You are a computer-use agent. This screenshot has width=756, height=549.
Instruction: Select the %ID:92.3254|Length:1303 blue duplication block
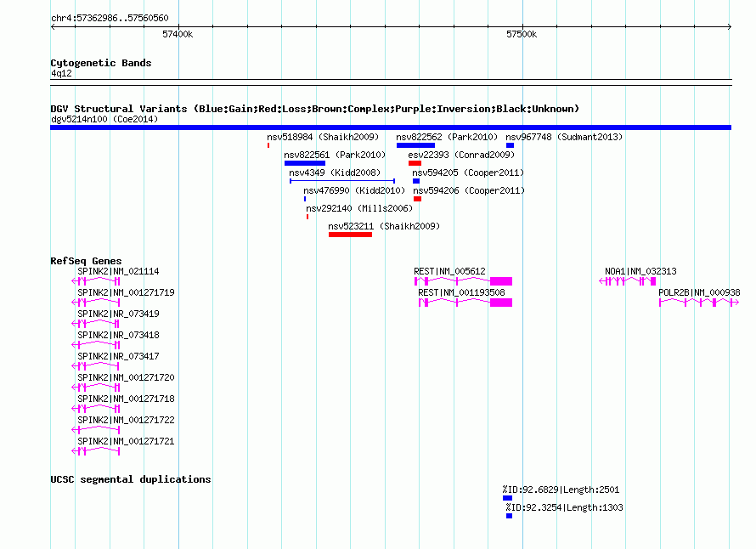[509, 516]
